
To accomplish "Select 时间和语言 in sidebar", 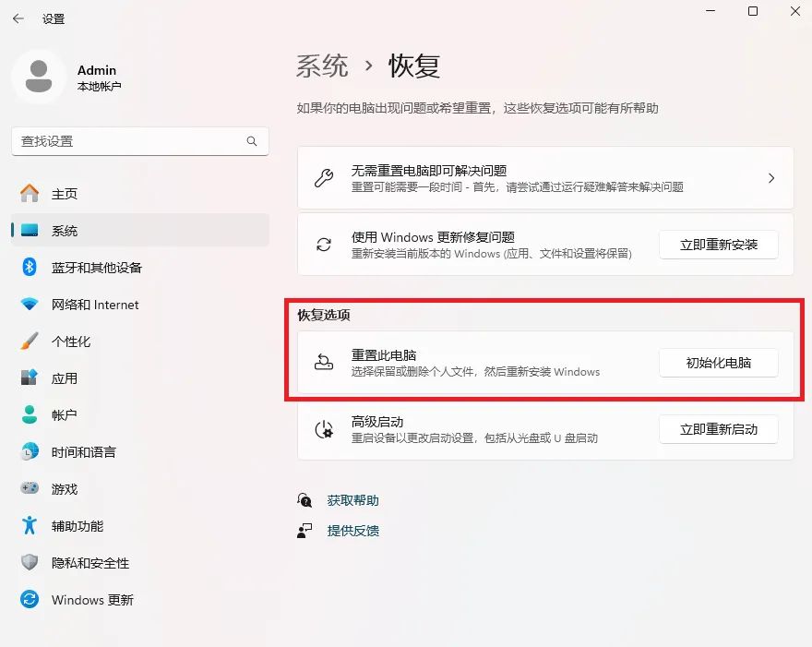I will 140,451.
